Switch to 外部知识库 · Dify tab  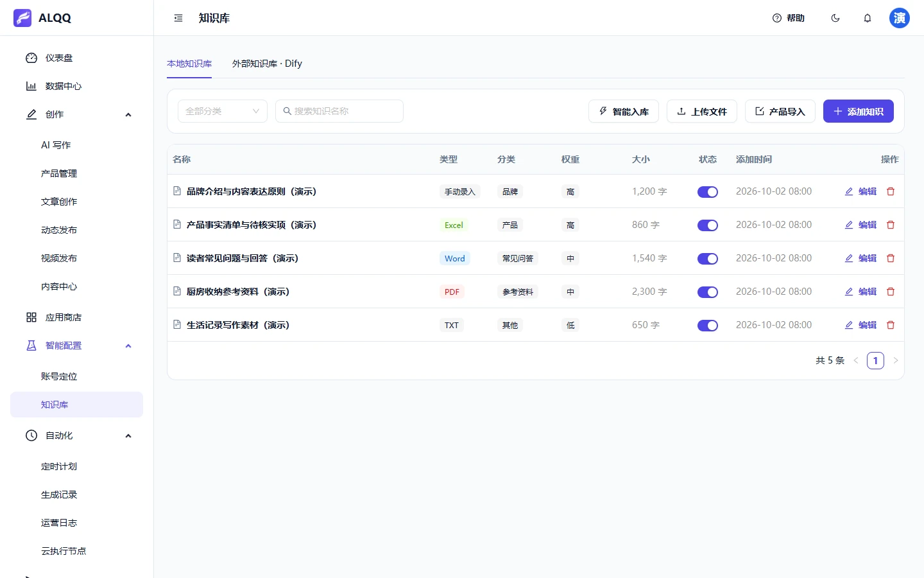point(267,64)
